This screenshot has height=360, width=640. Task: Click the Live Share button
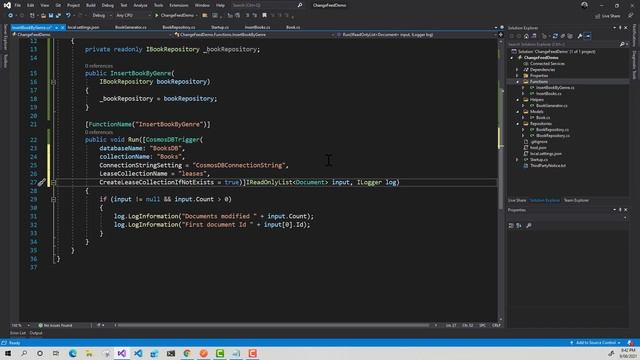point(607,16)
